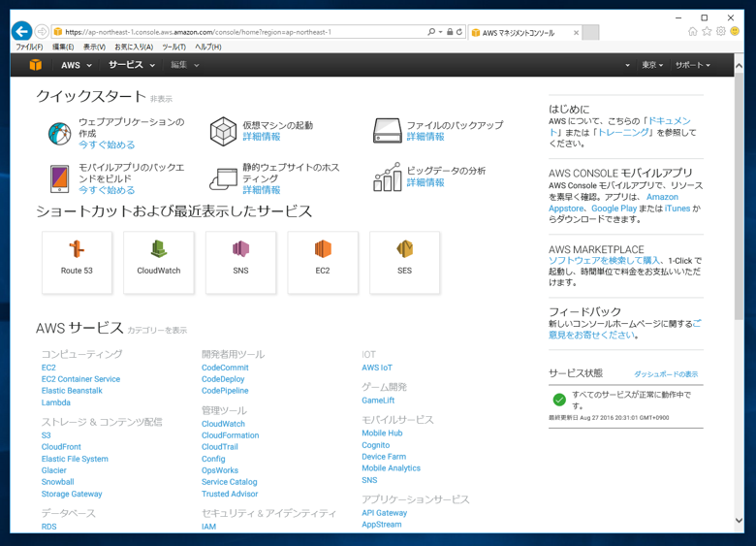
Task: Click the address bar search magnifier icon
Action: 431,32
